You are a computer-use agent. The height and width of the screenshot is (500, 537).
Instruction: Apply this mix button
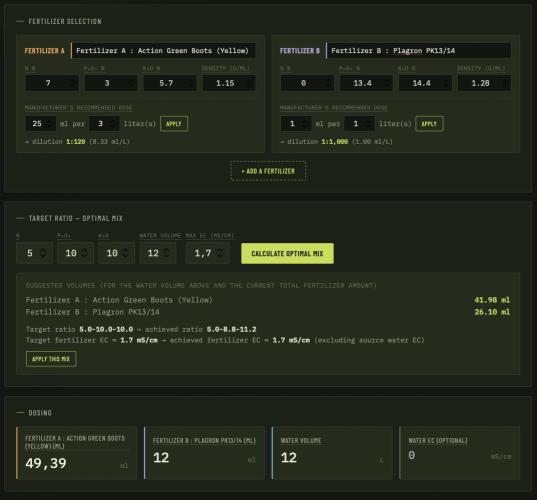tap(51, 359)
